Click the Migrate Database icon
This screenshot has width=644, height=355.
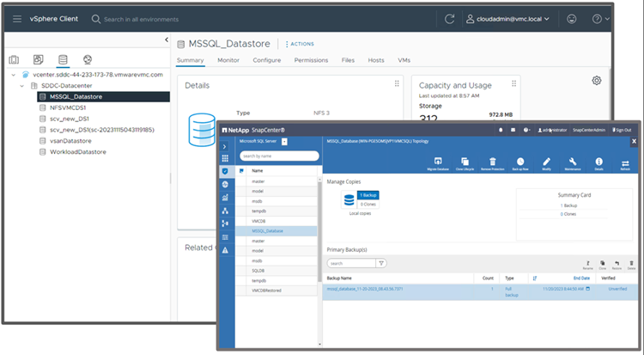coord(438,162)
